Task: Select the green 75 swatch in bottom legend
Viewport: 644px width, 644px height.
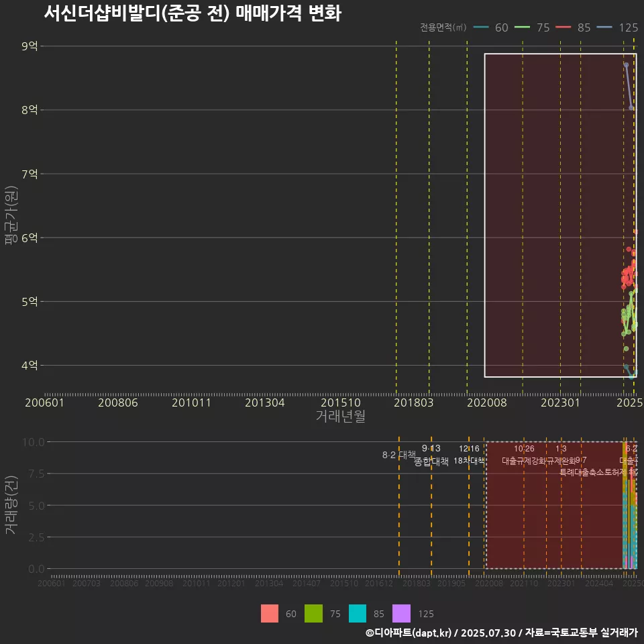Action: (313, 613)
